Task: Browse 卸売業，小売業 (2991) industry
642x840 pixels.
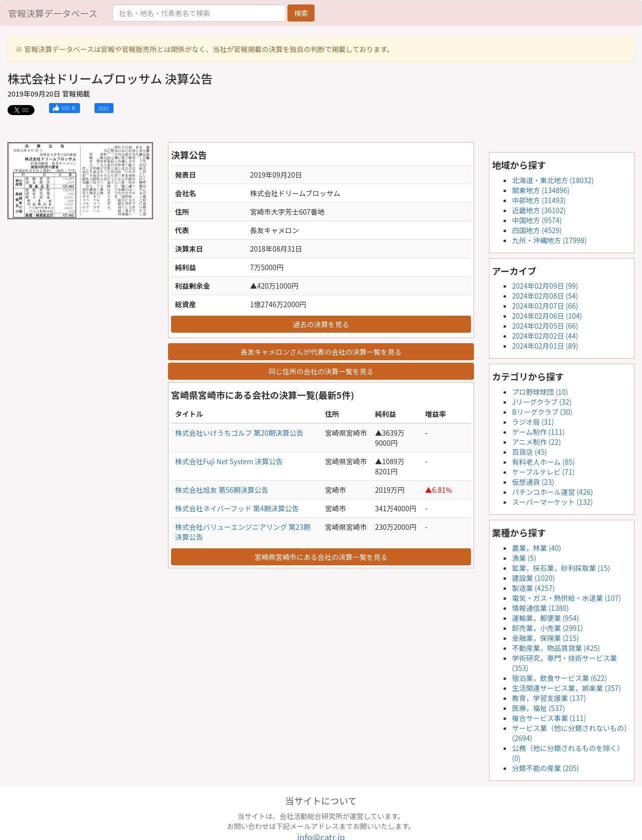Action: coord(547,628)
